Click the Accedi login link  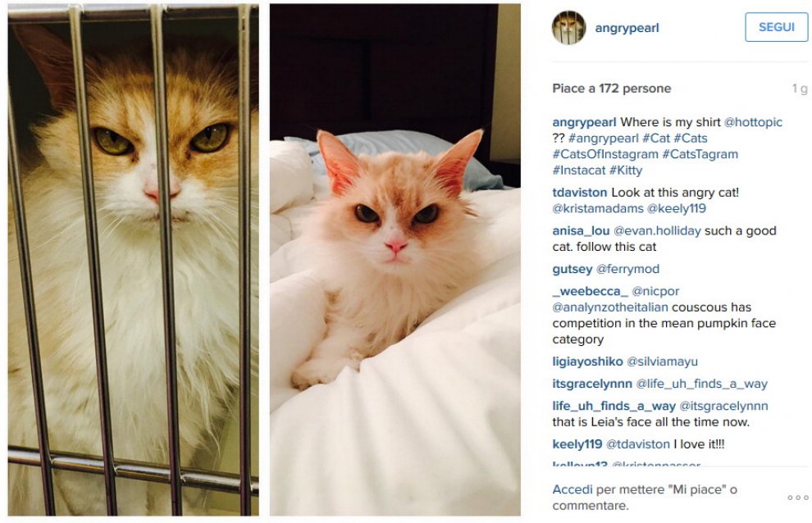coord(573,489)
